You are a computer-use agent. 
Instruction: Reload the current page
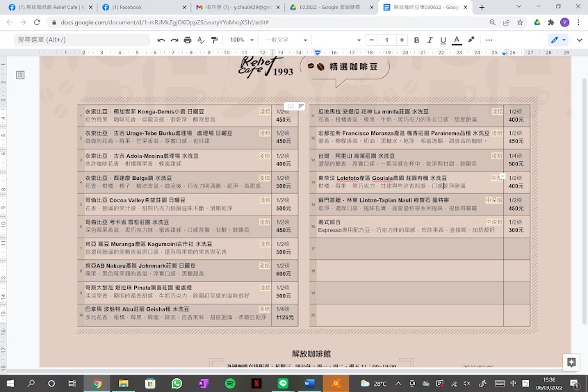[37, 22]
